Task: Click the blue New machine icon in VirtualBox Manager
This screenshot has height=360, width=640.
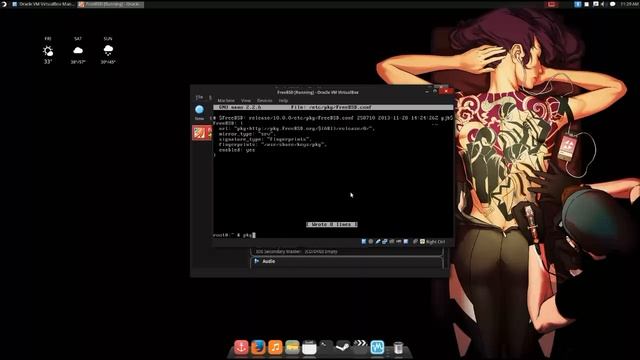Action: [200, 109]
